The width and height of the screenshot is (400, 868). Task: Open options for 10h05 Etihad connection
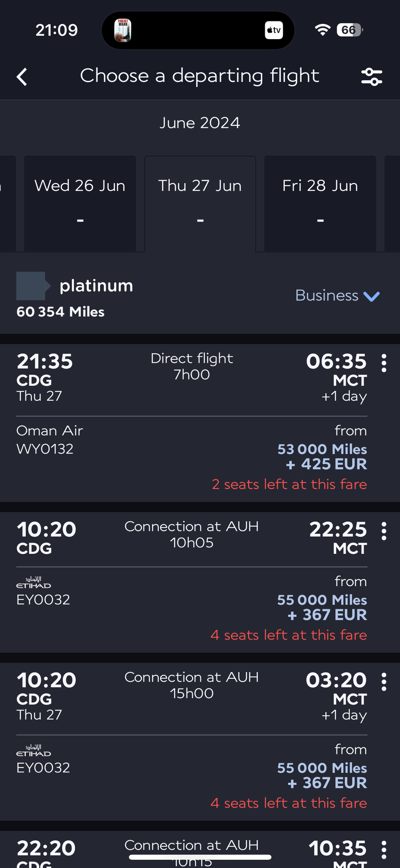tap(384, 531)
